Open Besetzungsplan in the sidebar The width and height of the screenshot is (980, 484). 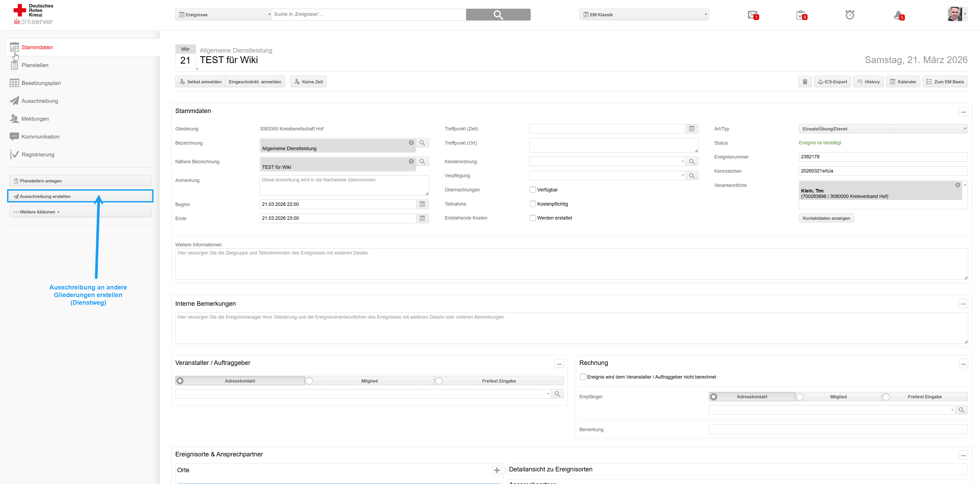point(41,83)
